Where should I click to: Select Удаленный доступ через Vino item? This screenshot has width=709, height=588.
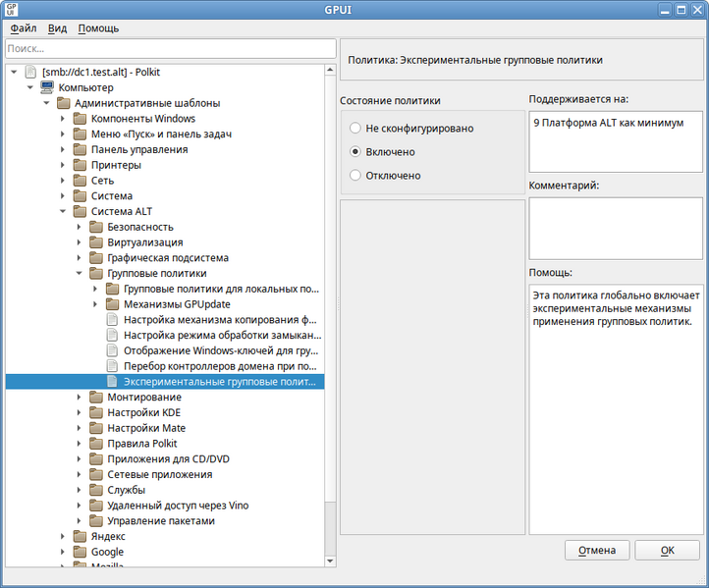click(178, 506)
